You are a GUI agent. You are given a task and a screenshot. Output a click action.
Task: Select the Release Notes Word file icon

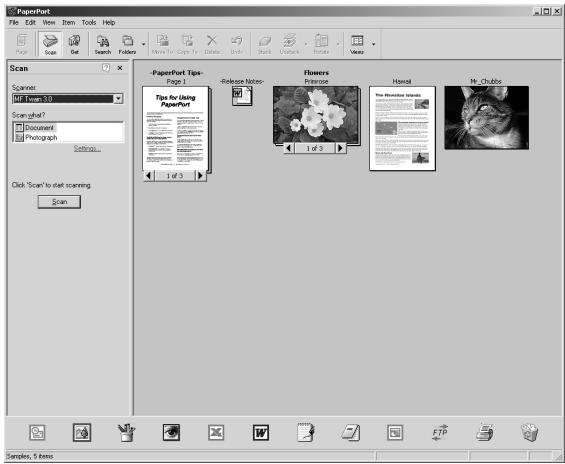pos(242,96)
